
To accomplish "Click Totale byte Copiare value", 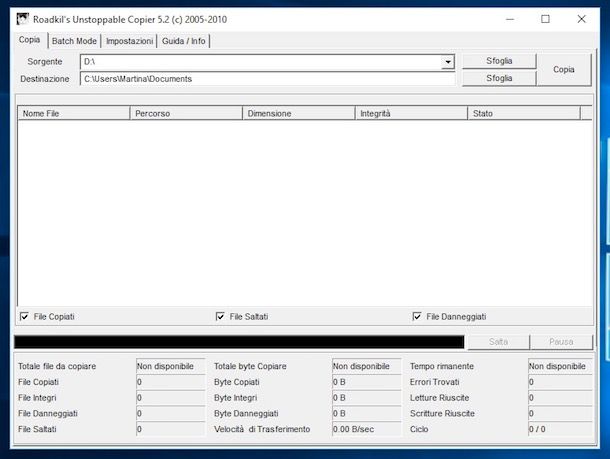I will 366,366.
